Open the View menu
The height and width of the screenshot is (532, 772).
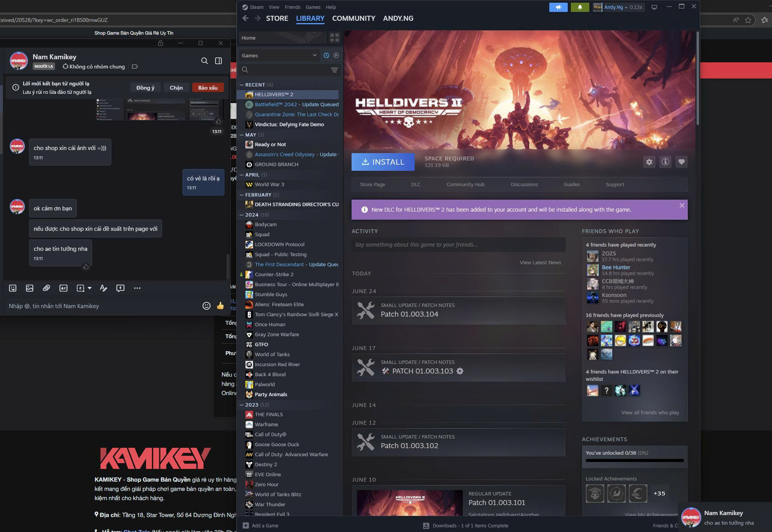(x=274, y=7)
